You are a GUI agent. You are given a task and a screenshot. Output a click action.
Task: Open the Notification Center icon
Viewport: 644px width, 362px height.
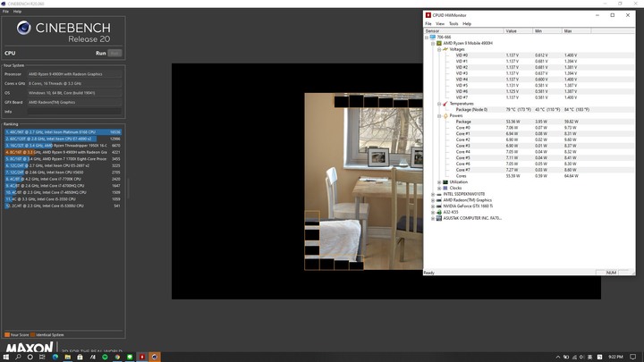633,357
